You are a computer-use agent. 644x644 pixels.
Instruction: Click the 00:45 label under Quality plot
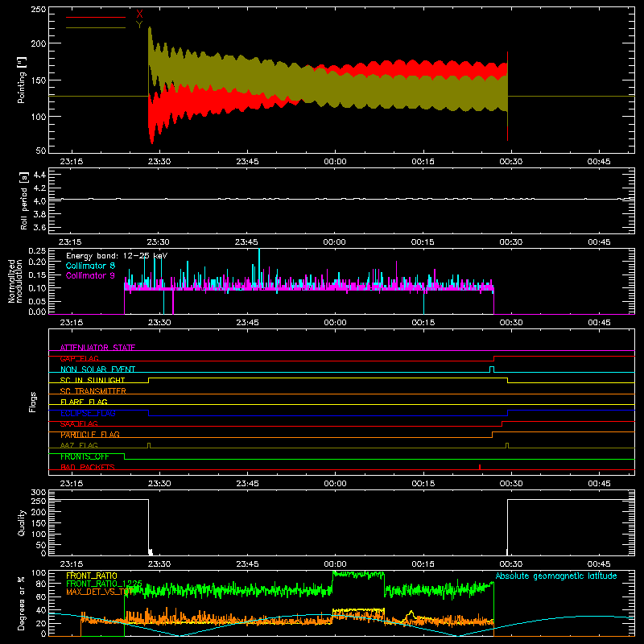click(599, 564)
